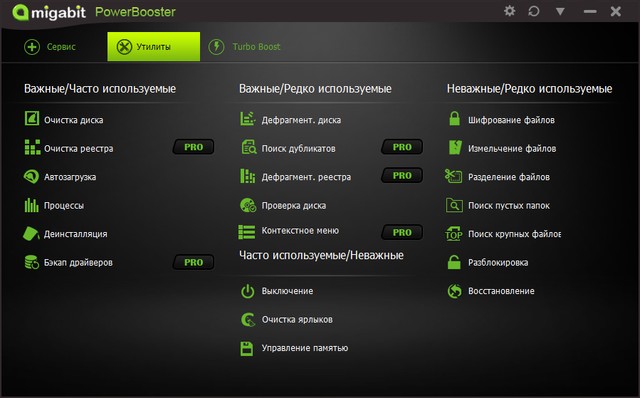Viewport: 640px width, 398px height.
Task: Open the Очистка диска icon
Action: click(32, 119)
